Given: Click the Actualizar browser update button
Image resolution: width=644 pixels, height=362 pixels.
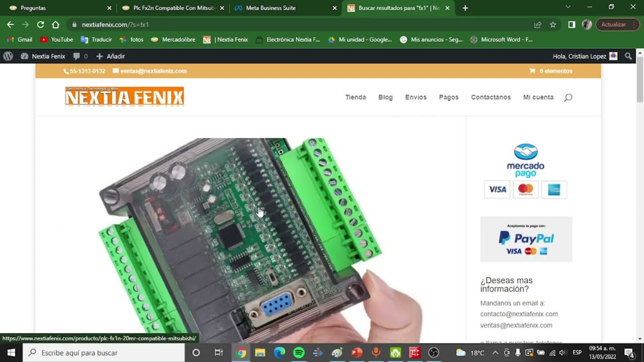Looking at the screenshot, I should click(x=617, y=24).
